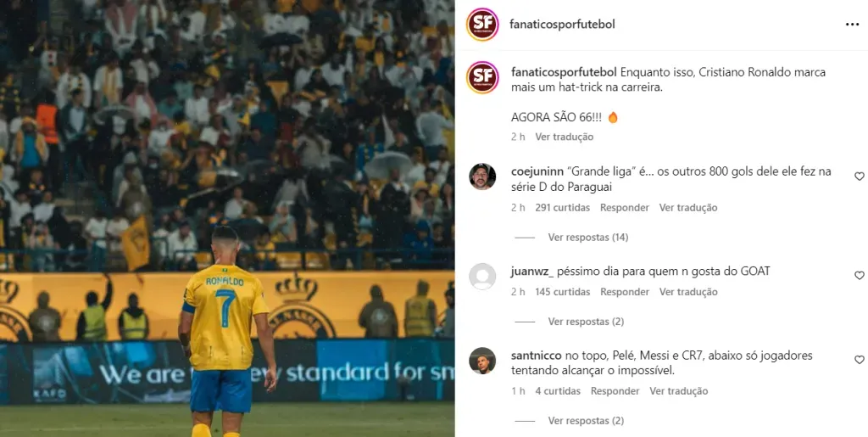Like juanwz_'s comment with the heart
868x437 pixels.
[x=860, y=275]
